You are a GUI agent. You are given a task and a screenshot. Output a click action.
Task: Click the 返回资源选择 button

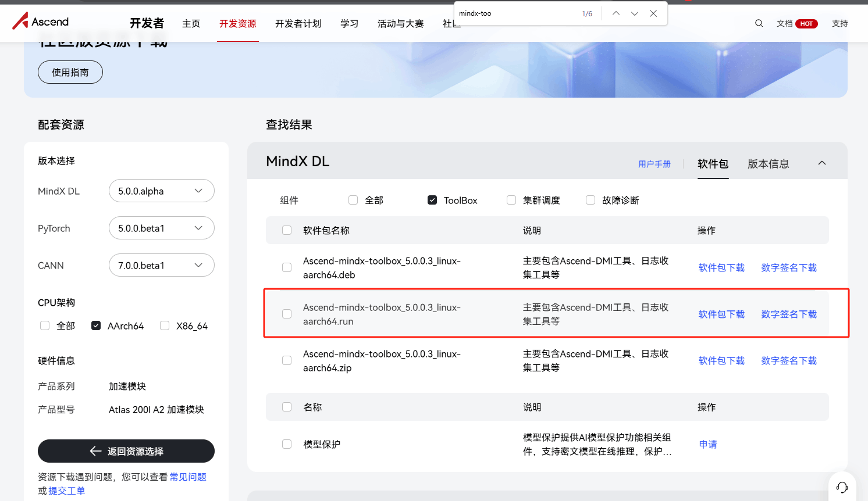[x=126, y=451]
